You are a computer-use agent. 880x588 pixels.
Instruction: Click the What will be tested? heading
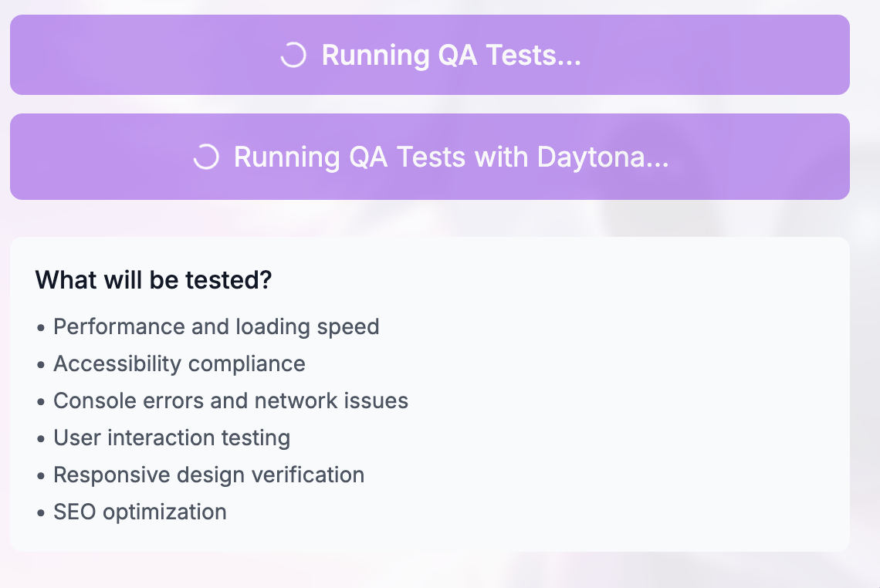tap(154, 280)
